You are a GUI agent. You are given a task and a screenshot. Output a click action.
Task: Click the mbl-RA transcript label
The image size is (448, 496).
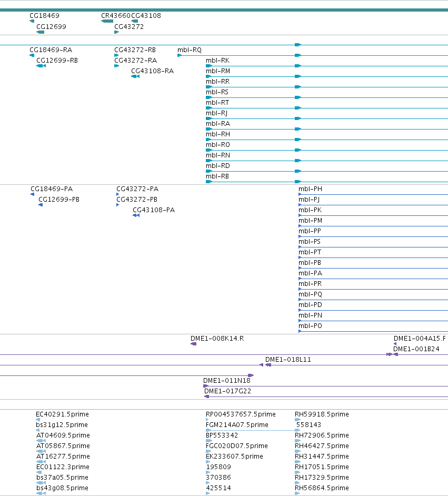[218, 124]
